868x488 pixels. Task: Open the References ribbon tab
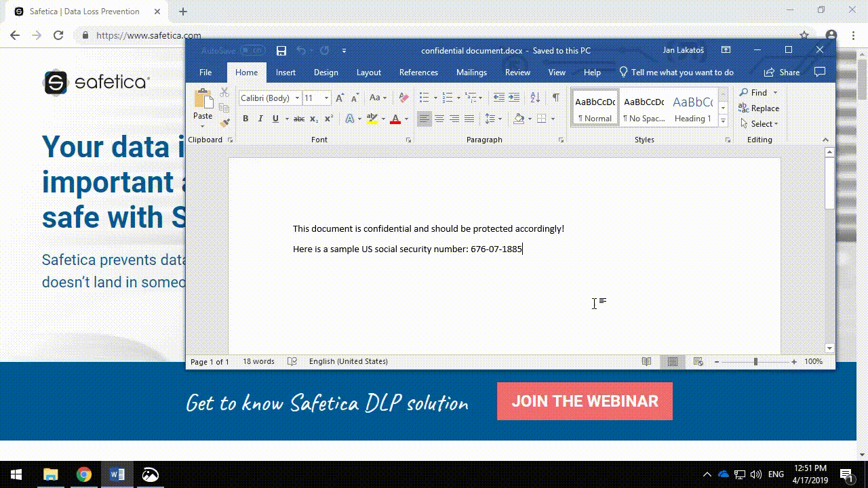click(418, 73)
